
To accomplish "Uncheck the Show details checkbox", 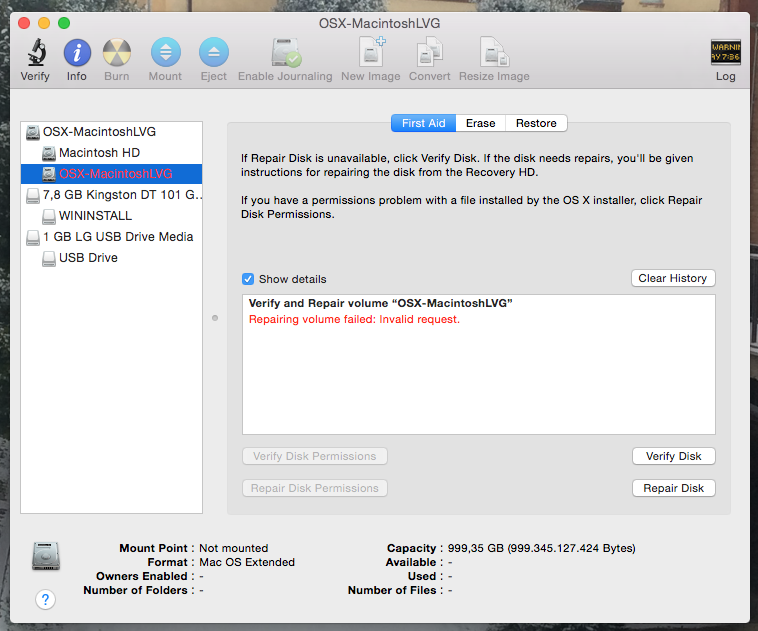I will point(248,279).
